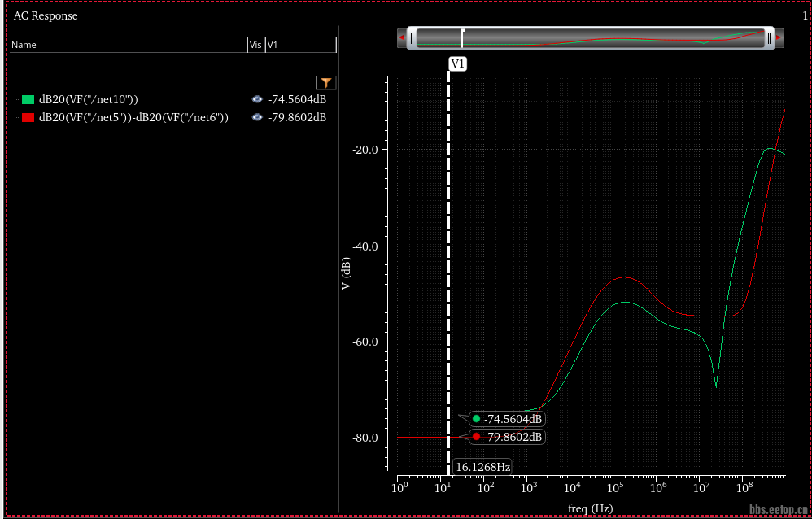Toggle visibility eye for dB20(VF("/net10"))
The height and width of the screenshot is (519, 812).
click(256, 99)
